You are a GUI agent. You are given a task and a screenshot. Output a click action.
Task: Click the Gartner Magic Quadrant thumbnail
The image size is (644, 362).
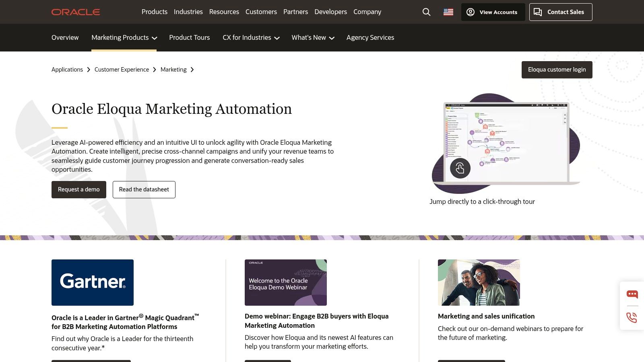92,282
